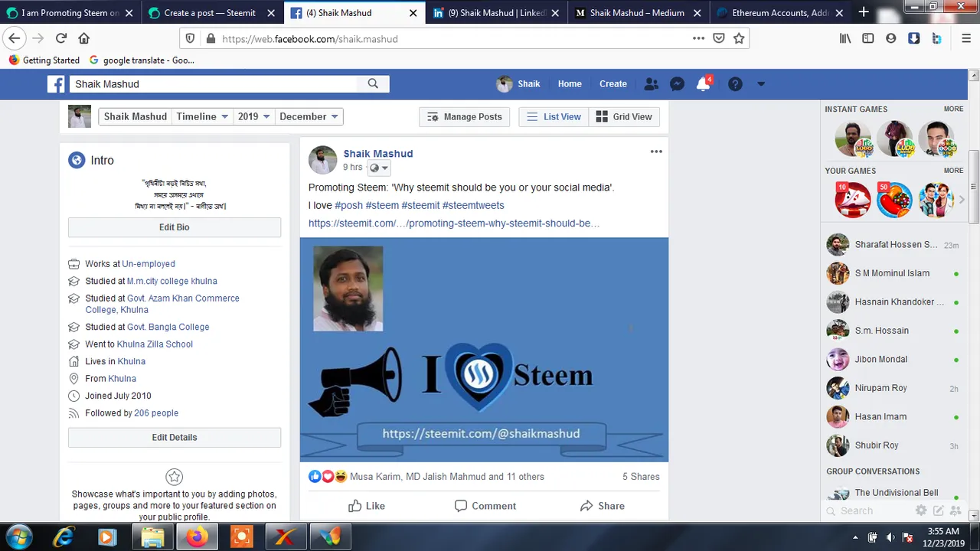Click the Firefox address bar URL
Screen dimensions: 980x551
click(x=310, y=39)
